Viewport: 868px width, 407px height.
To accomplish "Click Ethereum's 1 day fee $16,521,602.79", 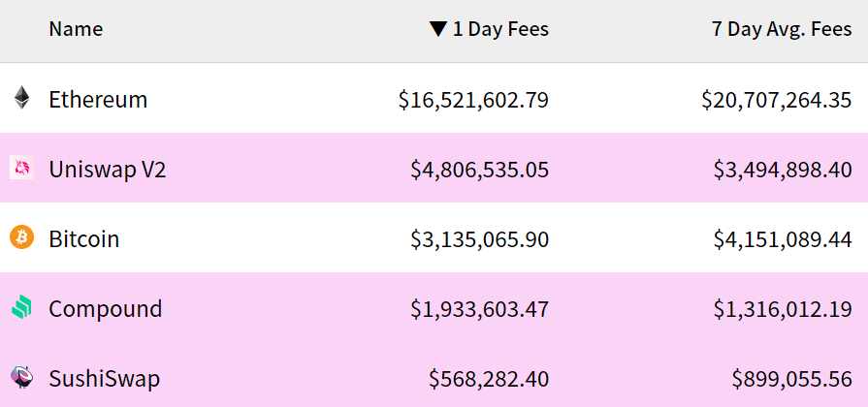I will (x=473, y=100).
